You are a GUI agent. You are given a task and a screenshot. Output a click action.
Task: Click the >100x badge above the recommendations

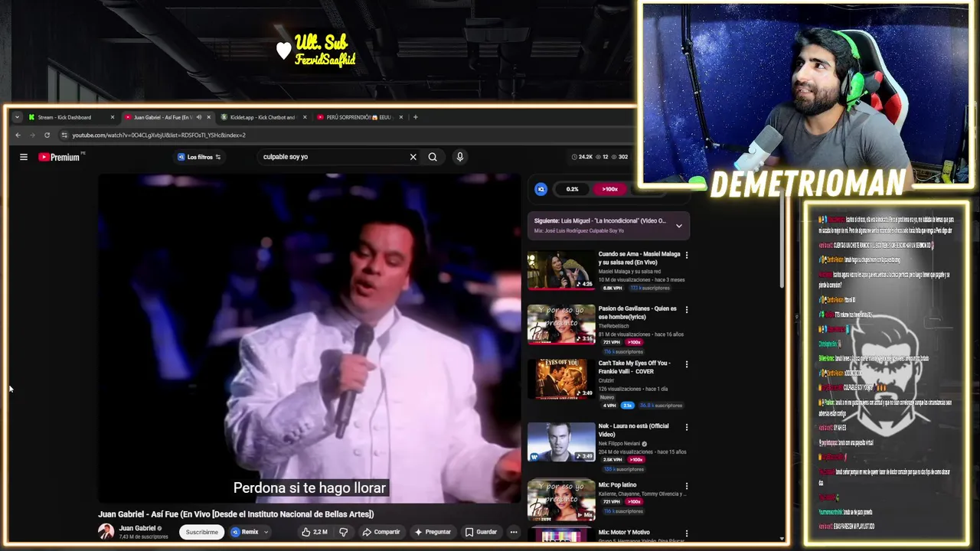click(609, 189)
